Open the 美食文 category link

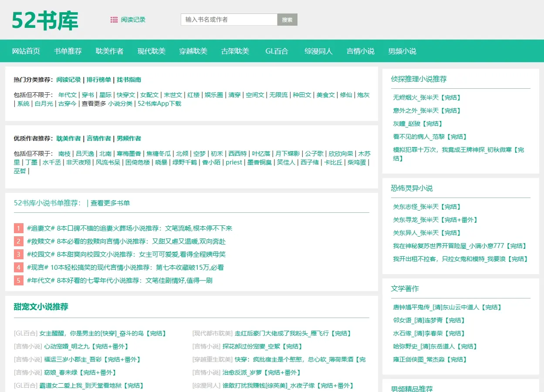point(325,95)
